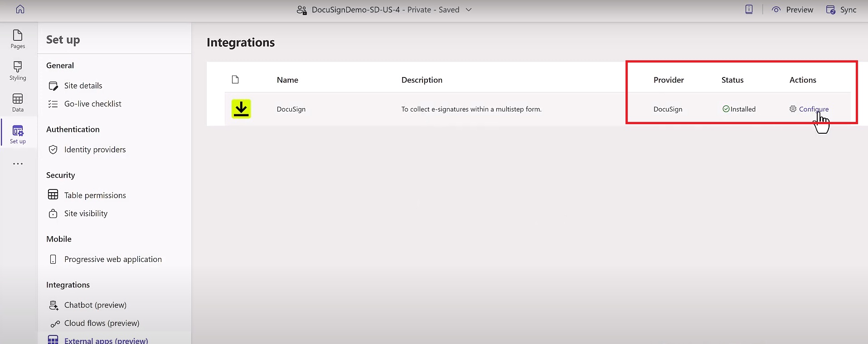Click the tablet preview icon in header

[749, 10]
